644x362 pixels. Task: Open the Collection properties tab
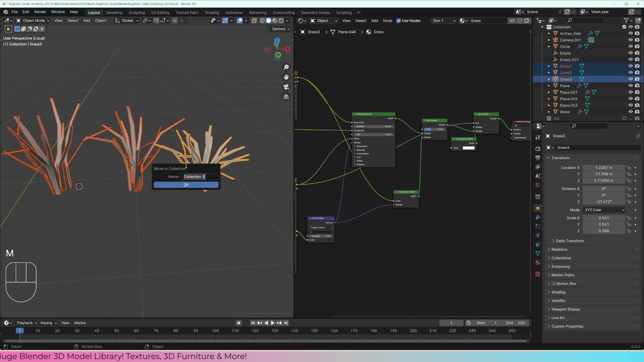tap(538, 196)
